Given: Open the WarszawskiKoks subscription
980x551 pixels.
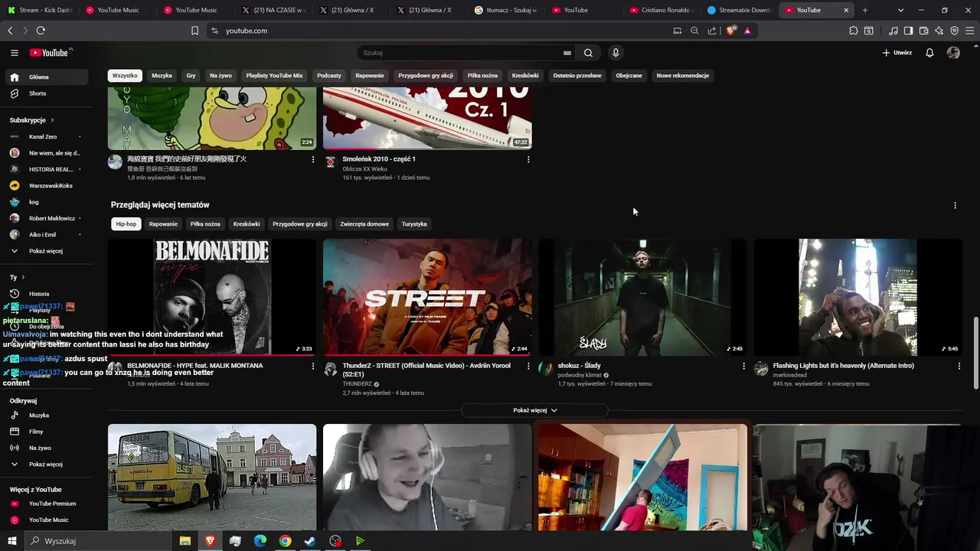Looking at the screenshot, I should [x=46, y=186].
